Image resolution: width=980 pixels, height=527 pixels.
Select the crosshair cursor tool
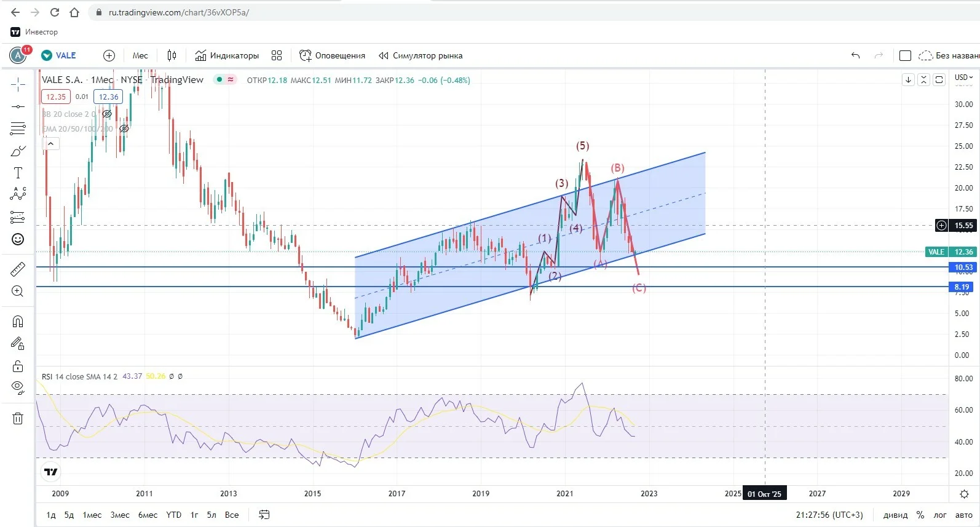click(18, 84)
